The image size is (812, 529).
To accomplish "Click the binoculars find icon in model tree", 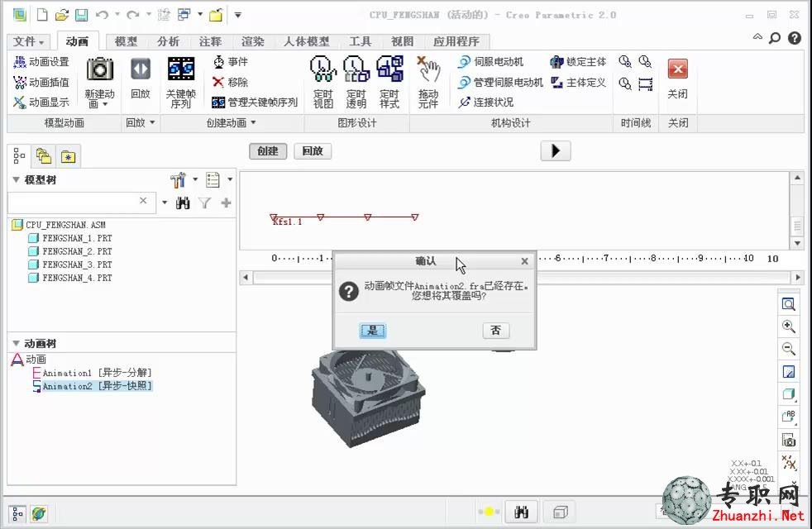I will [182, 203].
